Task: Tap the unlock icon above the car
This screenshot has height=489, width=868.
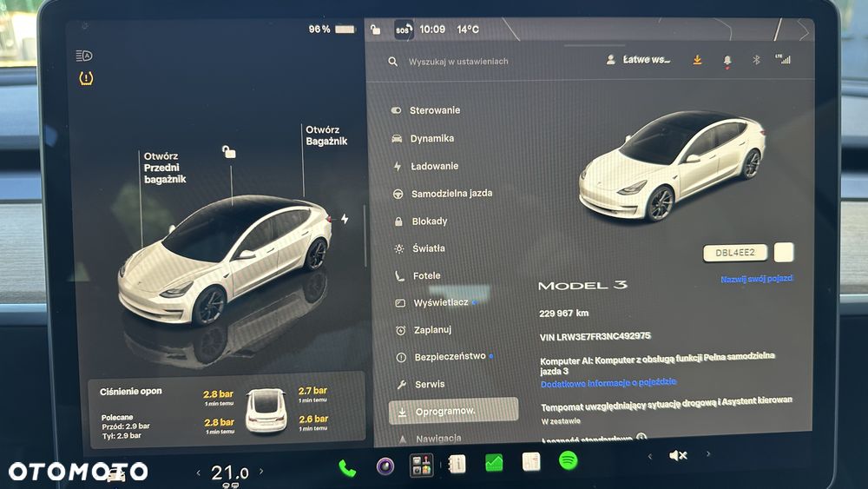Action: point(228,152)
